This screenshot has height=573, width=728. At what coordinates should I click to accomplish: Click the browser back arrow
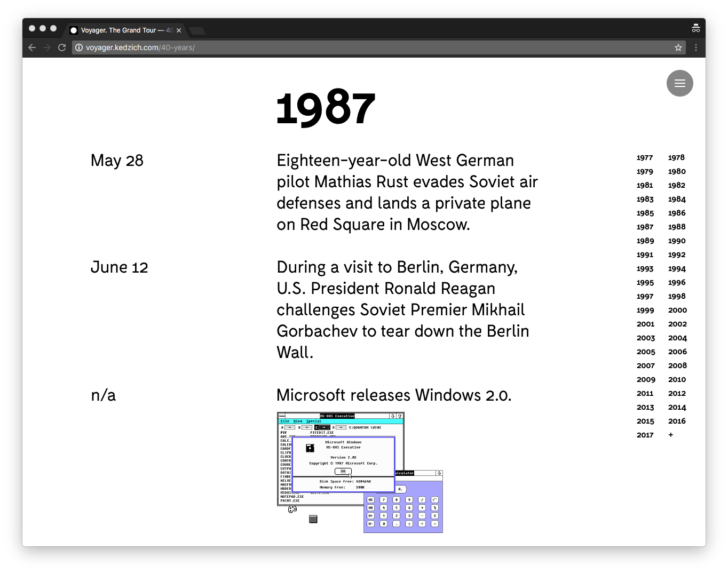coord(32,47)
